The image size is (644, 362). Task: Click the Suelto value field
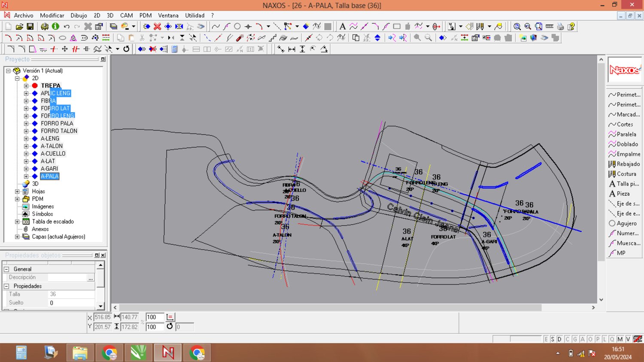(x=71, y=303)
